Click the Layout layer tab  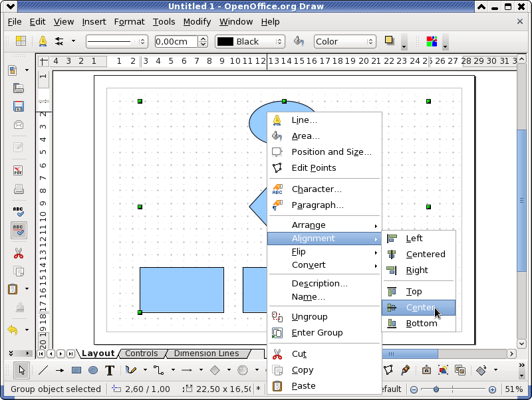pos(98,353)
